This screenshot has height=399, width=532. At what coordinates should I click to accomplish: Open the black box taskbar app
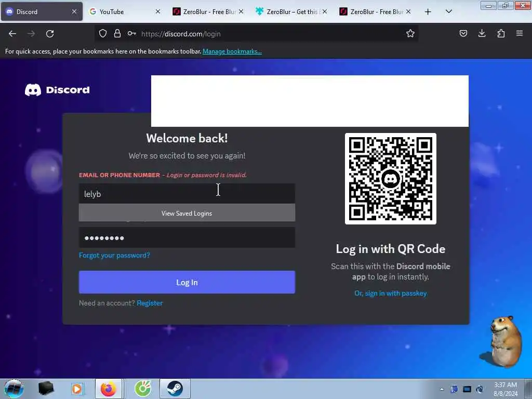[x=46, y=389]
